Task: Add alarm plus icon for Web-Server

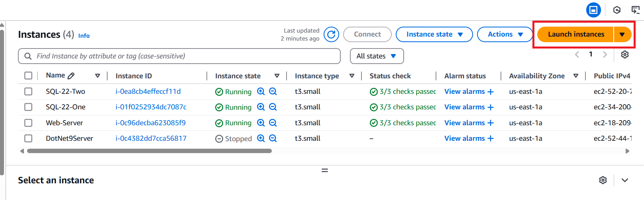Action: pyautogui.click(x=491, y=123)
